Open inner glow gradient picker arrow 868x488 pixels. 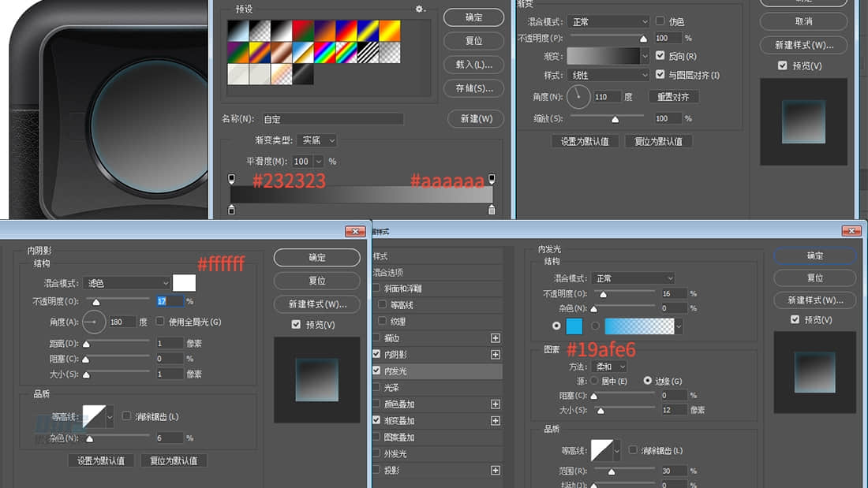pos(679,326)
